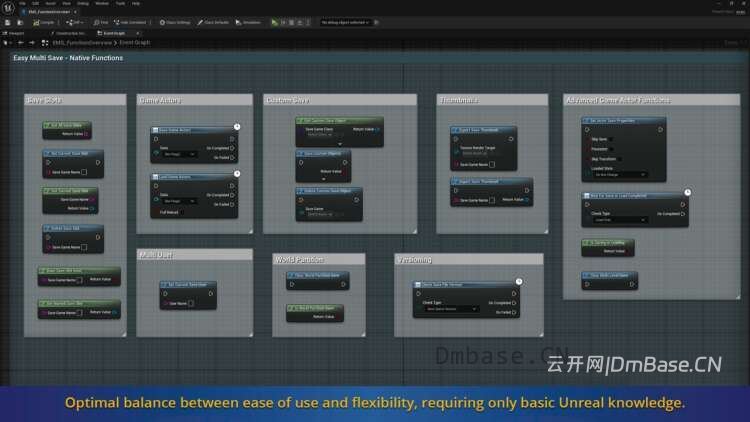Image resolution: width=750 pixels, height=422 pixels.
Task: Open Data dropdown on Load Game Actors node
Action: [178, 201]
